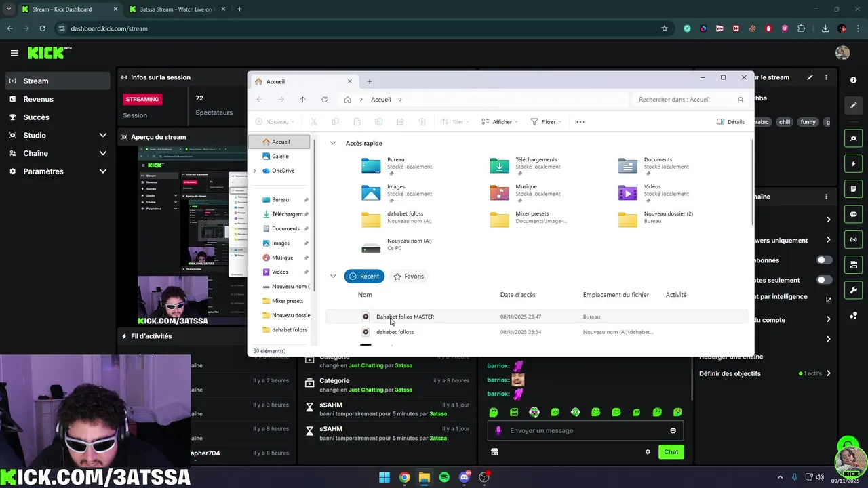The image size is (868, 488).
Task: Select the pencil edit icon in right rail
Action: pyautogui.click(x=853, y=106)
